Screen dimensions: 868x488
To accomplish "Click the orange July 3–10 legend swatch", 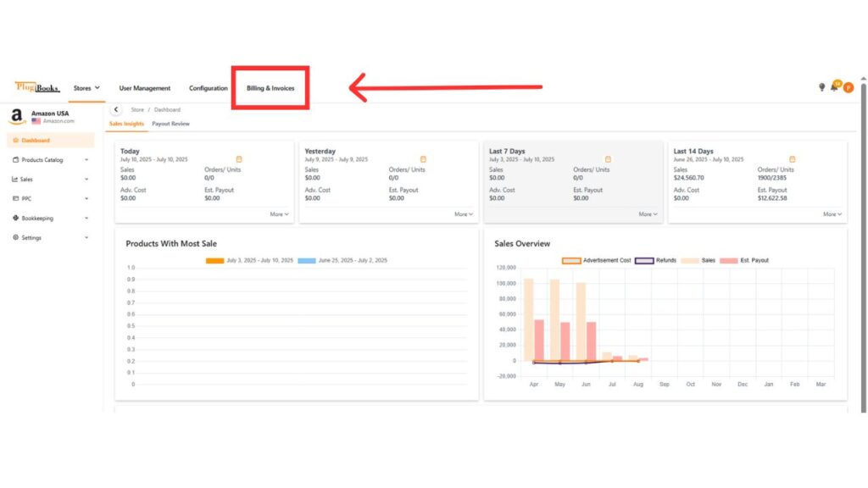I will (x=215, y=260).
